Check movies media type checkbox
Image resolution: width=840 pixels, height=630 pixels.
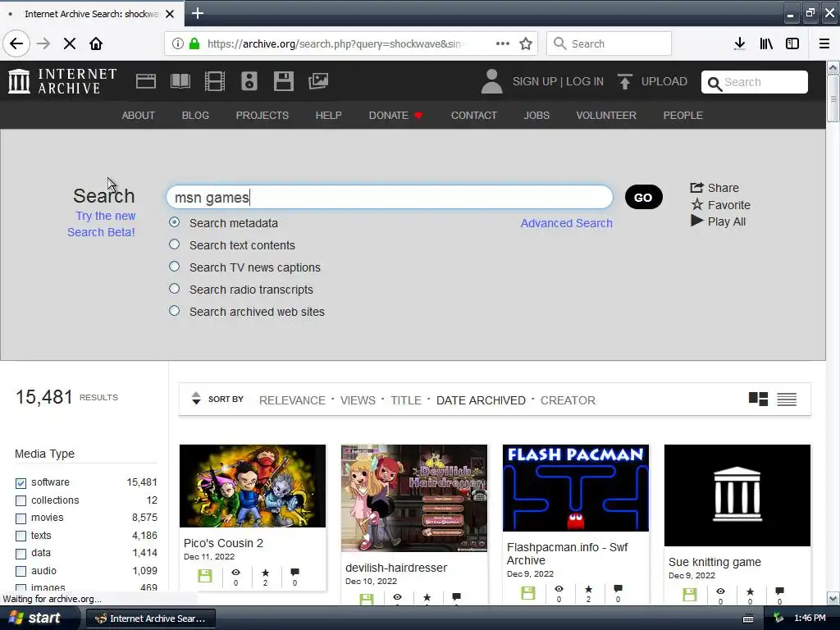pos(21,518)
